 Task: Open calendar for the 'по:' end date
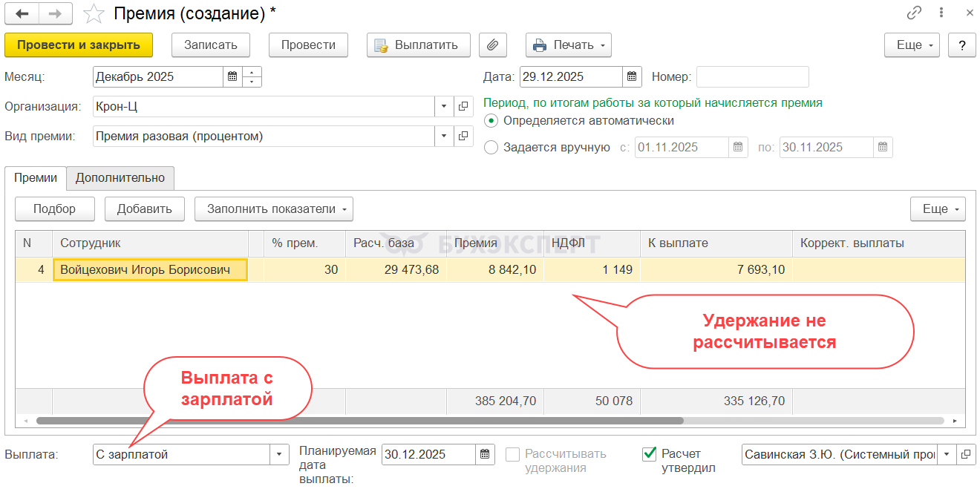[883, 147]
